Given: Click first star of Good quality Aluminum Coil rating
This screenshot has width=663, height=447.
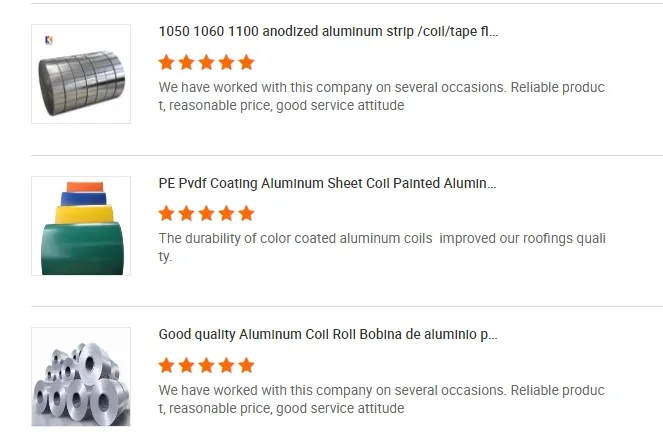Looking at the screenshot, I should (x=167, y=365).
